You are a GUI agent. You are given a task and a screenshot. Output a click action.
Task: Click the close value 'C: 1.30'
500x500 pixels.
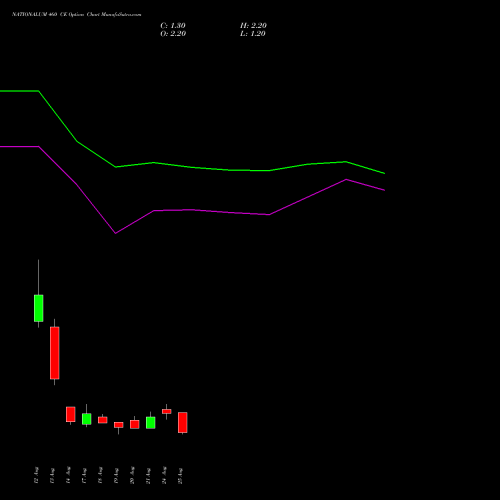tap(173, 26)
